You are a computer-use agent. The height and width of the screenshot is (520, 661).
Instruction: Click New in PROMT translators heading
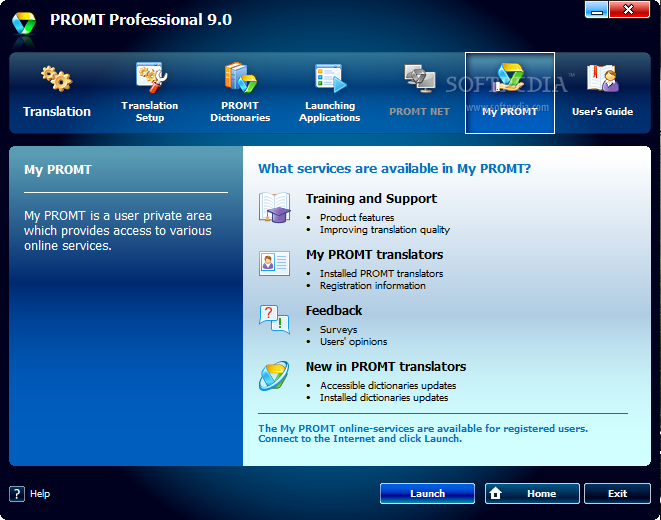click(x=386, y=367)
